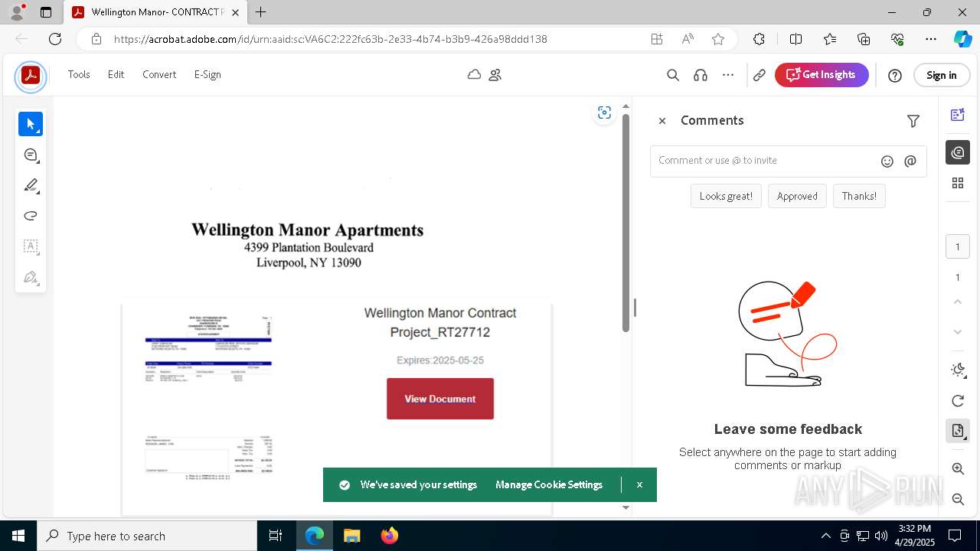Click the contract invoice preview thumbnail
The width and height of the screenshot is (980, 551).
coord(208,396)
